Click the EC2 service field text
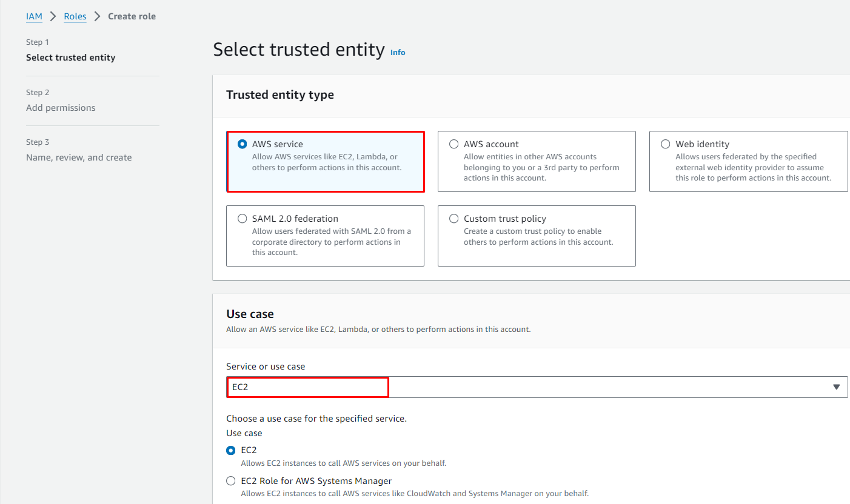 click(x=241, y=387)
